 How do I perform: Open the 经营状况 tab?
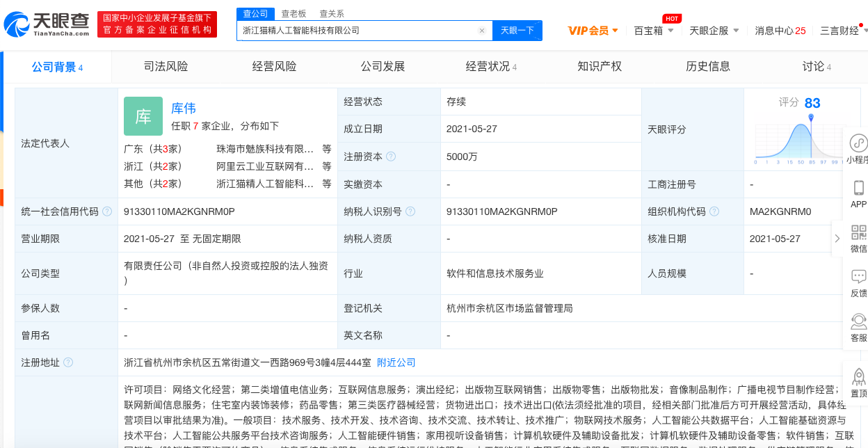[491, 67]
